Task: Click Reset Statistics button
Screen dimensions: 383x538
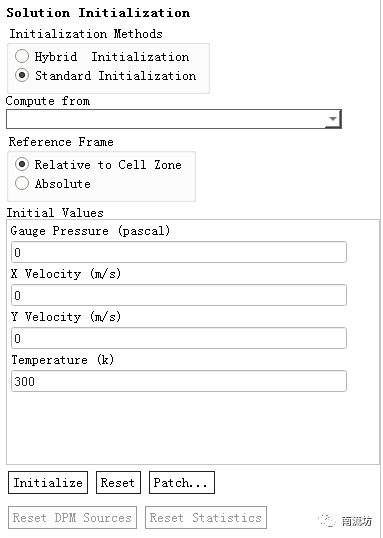Action: 206,517
